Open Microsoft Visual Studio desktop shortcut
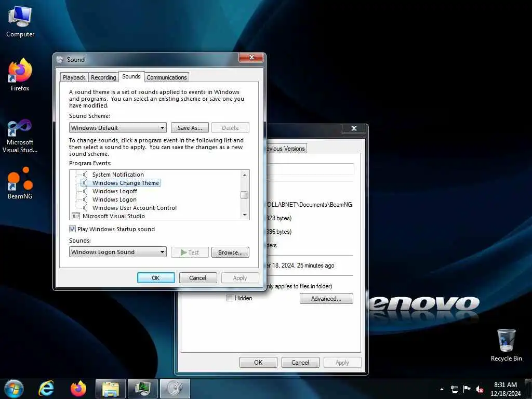The height and width of the screenshot is (399, 532). click(x=20, y=136)
